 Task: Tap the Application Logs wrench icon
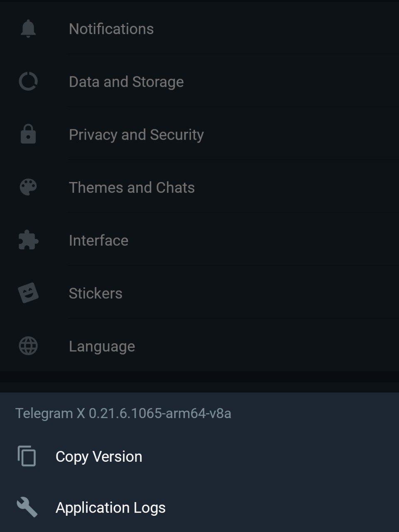27,507
